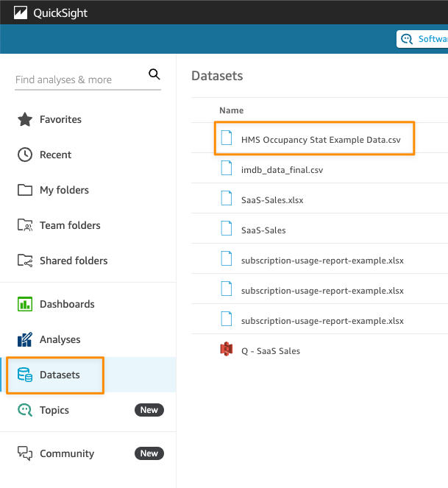Open Team folders

click(x=70, y=225)
